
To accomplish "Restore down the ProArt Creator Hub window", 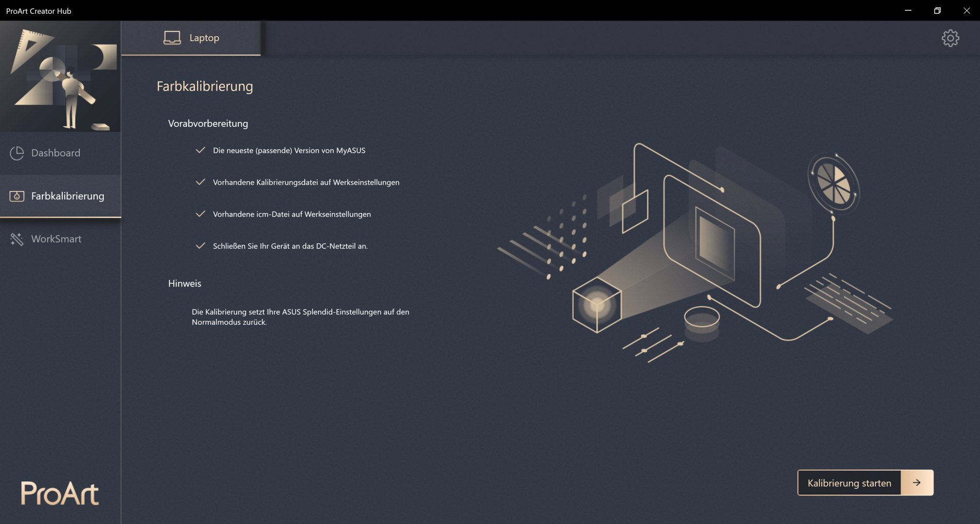I will tap(937, 10).
